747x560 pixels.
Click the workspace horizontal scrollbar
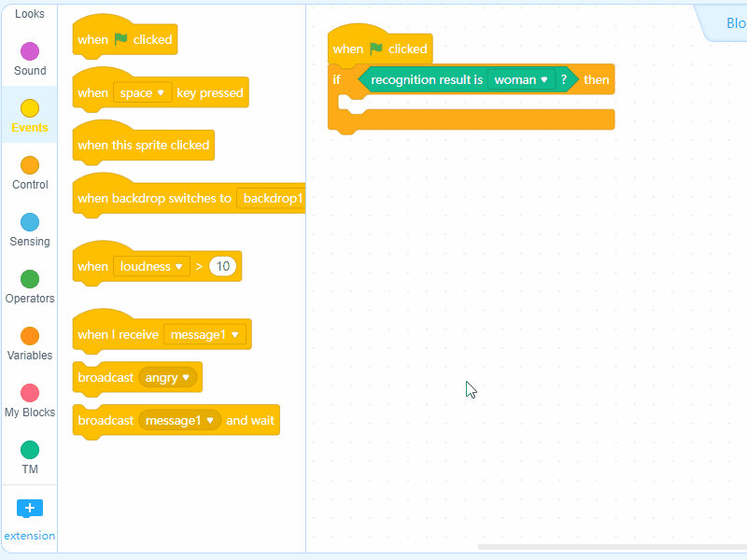(613, 547)
